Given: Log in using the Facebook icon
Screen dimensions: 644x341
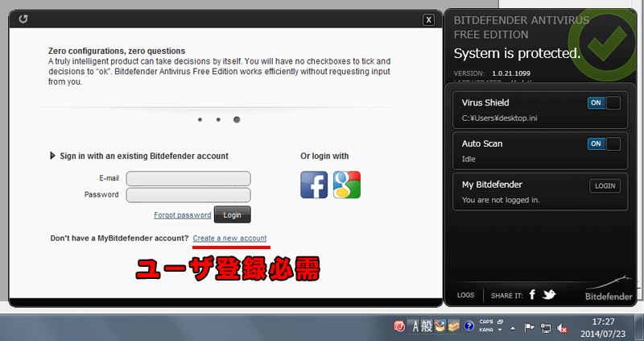Looking at the screenshot, I should click(314, 185).
